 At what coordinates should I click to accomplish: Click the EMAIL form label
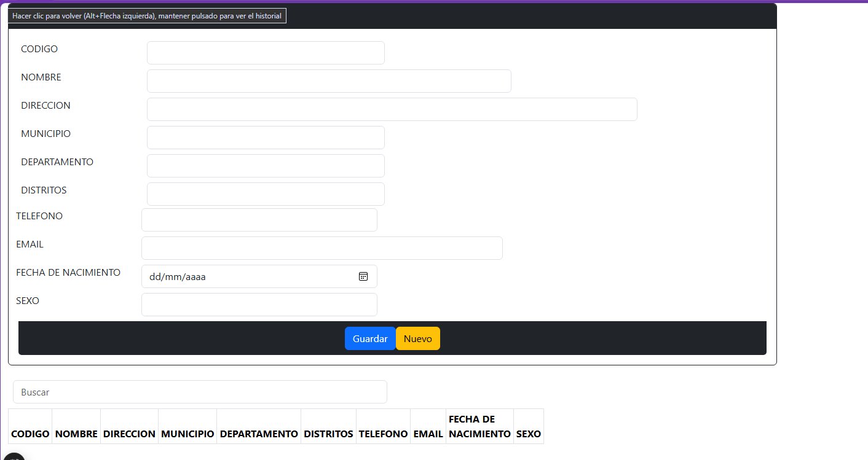(x=30, y=244)
